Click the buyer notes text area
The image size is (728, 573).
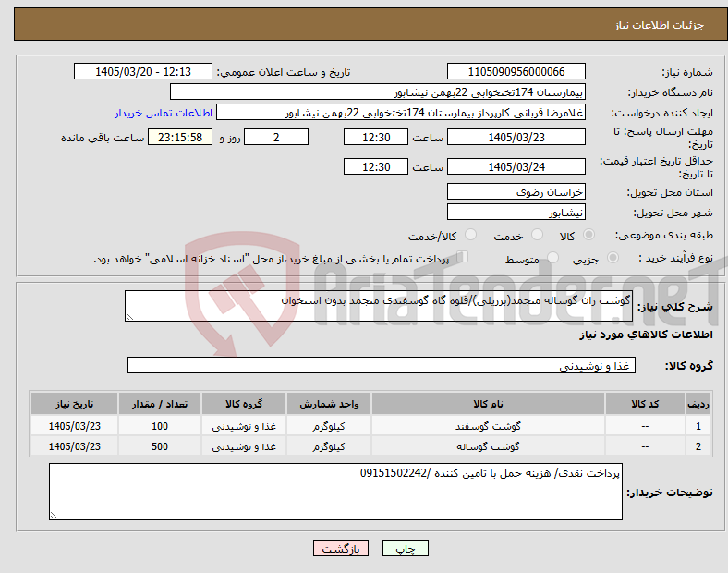pyautogui.click(x=335, y=492)
